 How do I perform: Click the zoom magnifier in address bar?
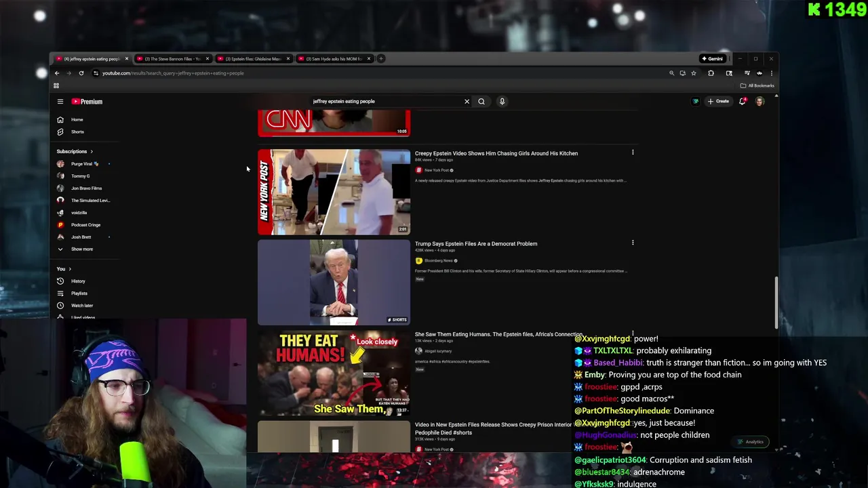pos(671,73)
